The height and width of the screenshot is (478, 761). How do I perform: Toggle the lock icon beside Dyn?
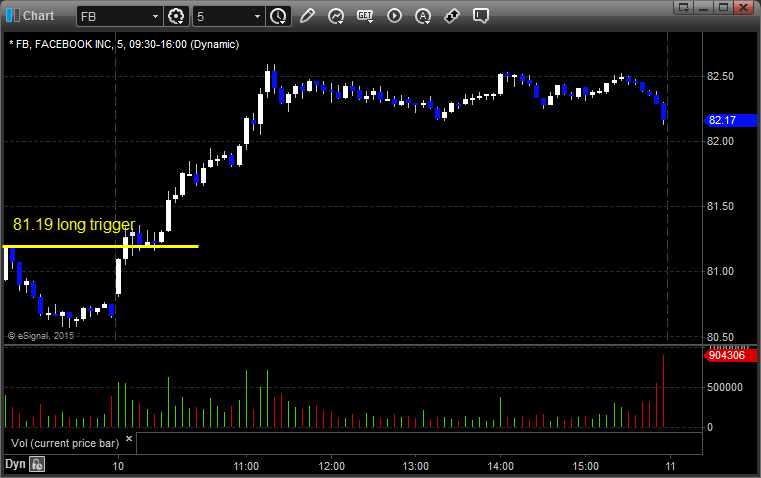tap(37, 464)
